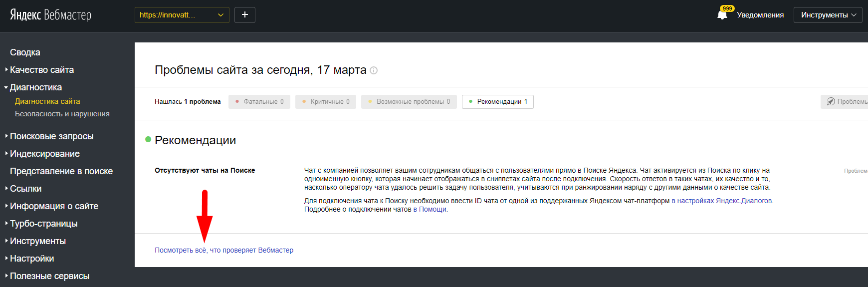Open the Инструменты dropdown in header
Screen dimensions: 868x287
pos(828,15)
